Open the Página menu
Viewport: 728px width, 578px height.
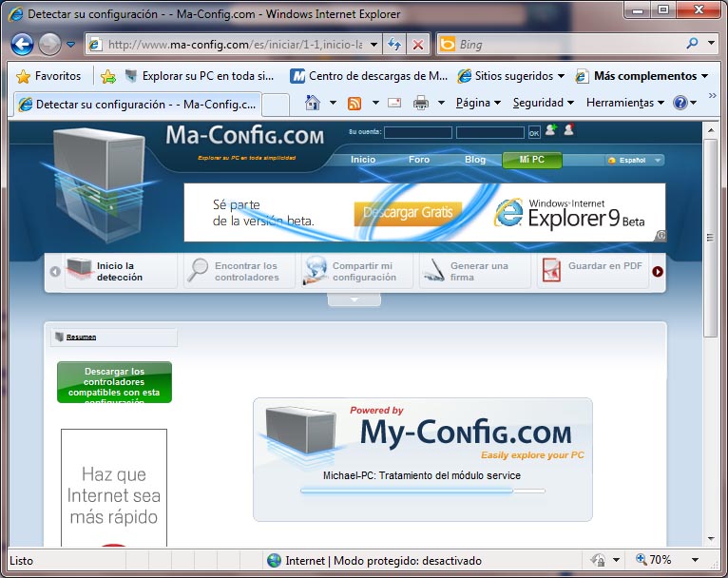pos(478,103)
